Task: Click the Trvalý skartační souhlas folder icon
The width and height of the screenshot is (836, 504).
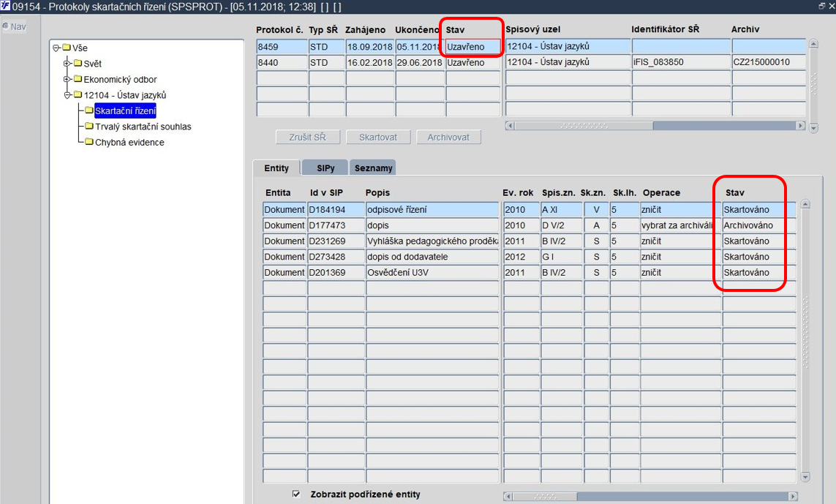Action: pyautogui.click(x=89, y=127)
